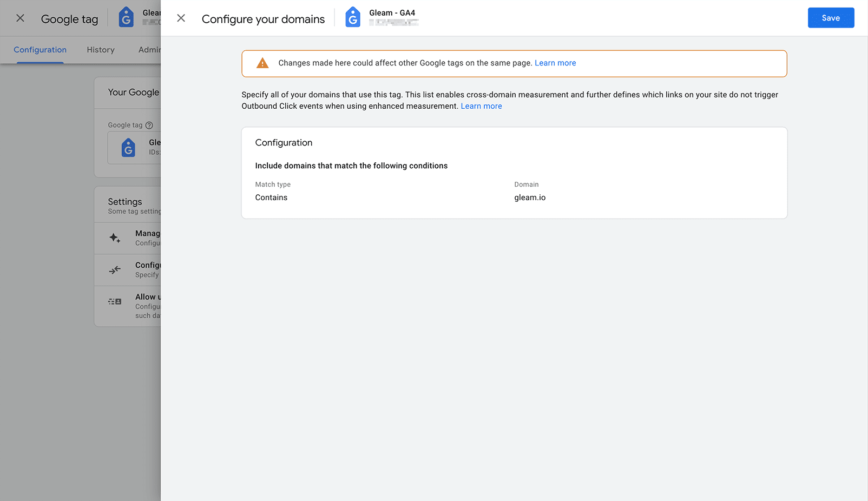Image resolution: width=868 pixels, height=501 pixels.
Task: Save the domain configuration
Action: [x=831, y=17]
